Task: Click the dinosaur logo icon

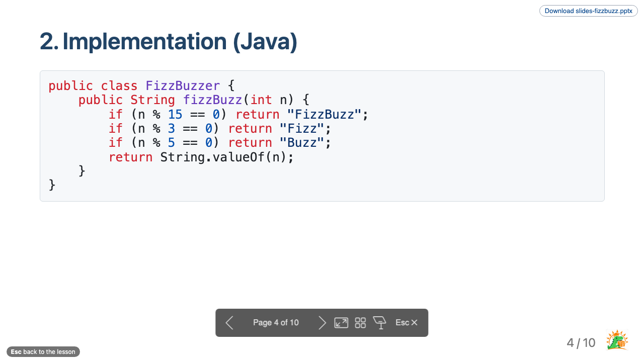Action: click(x=617, y=341)
